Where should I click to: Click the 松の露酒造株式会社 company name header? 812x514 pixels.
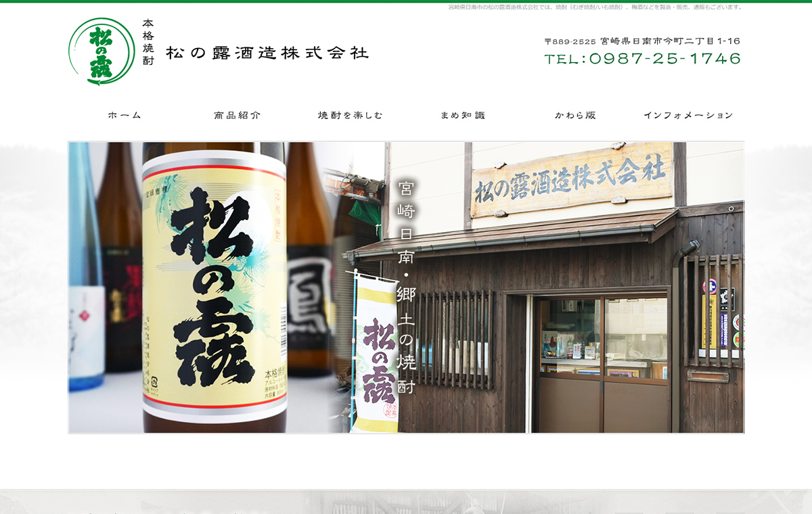[x=267, y=53]
